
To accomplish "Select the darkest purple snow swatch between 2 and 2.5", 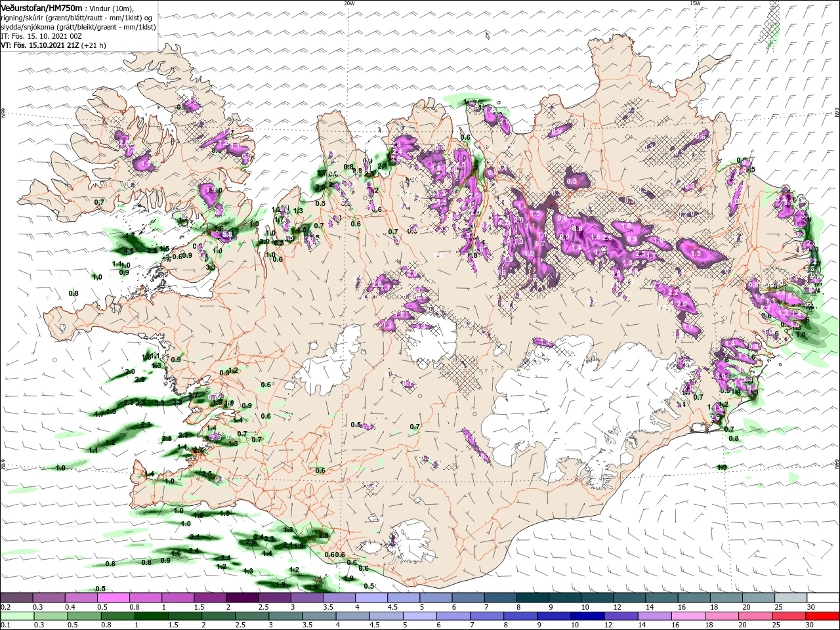I will [242, 598].
